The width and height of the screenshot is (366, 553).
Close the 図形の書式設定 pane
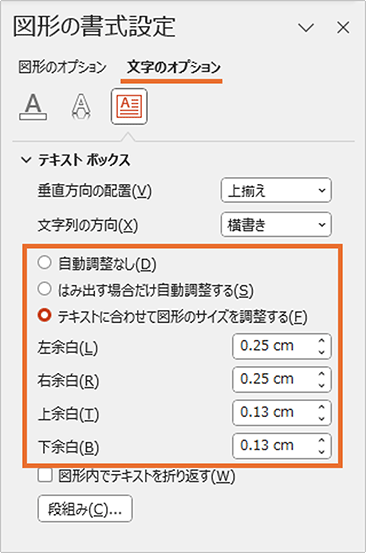(343, 28)
